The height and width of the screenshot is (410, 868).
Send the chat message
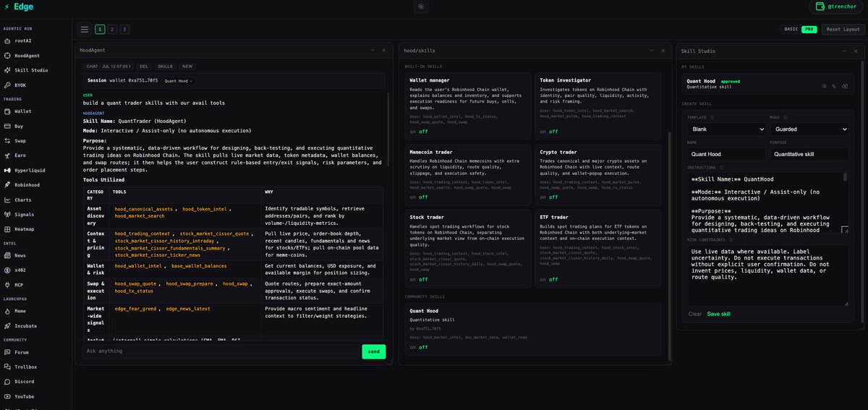(x=373, y=351)
